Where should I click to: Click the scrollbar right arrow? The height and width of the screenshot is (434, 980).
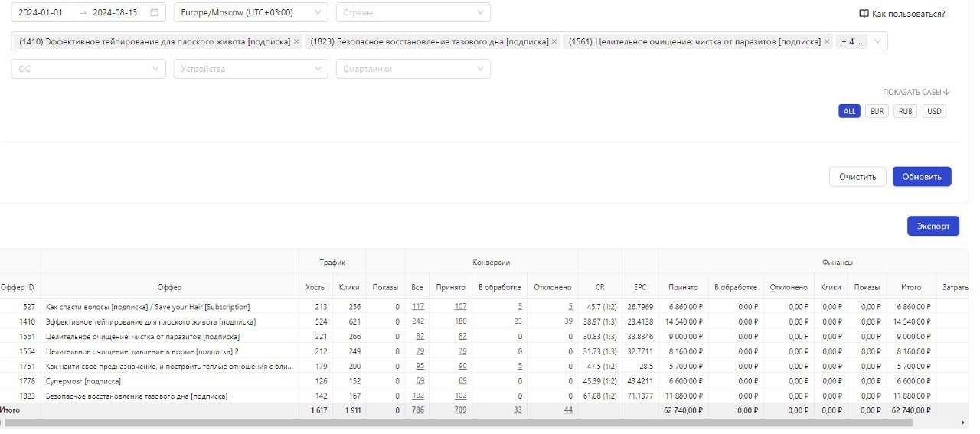pyautogui.click(x=964, y=423)
